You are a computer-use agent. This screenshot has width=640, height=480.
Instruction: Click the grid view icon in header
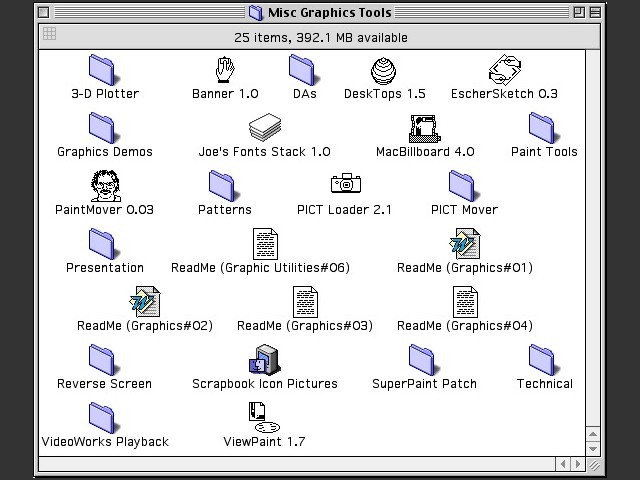pos(49,33)
